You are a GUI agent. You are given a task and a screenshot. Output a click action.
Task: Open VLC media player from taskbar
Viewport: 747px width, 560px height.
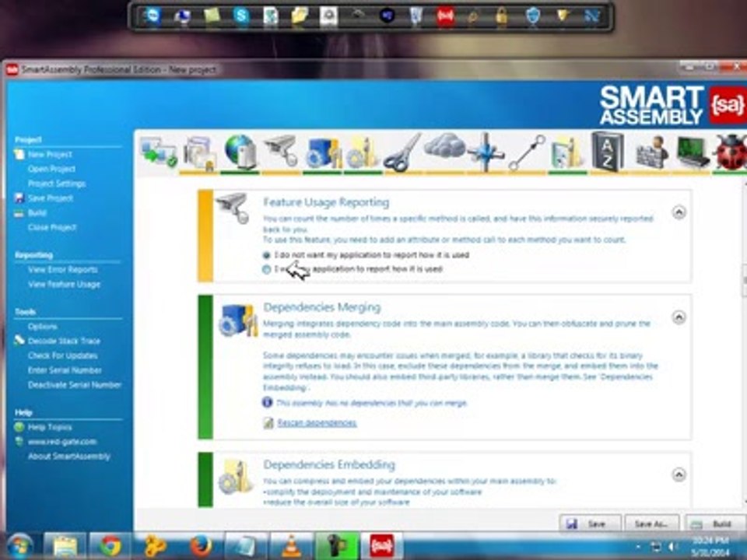(x=292, y=546)
